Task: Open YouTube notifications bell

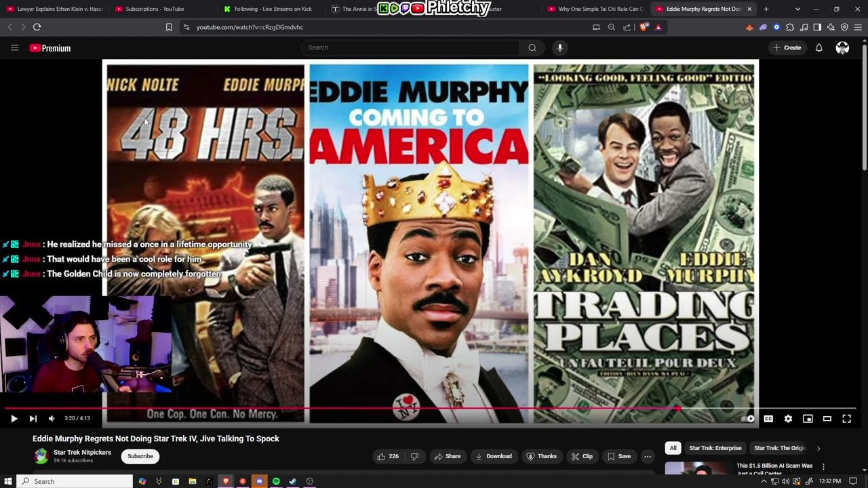Action: tap(819, 47)
